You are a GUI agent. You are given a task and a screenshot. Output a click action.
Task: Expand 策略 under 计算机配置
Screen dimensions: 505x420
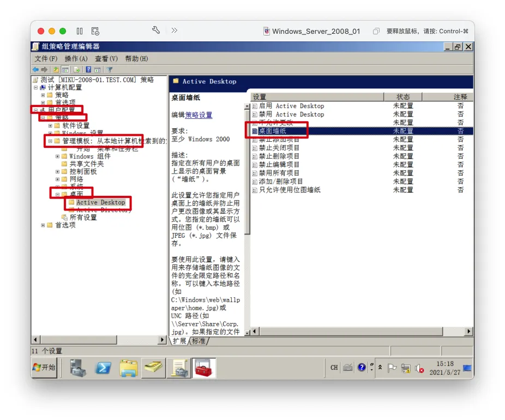click(x=43, y=95)
